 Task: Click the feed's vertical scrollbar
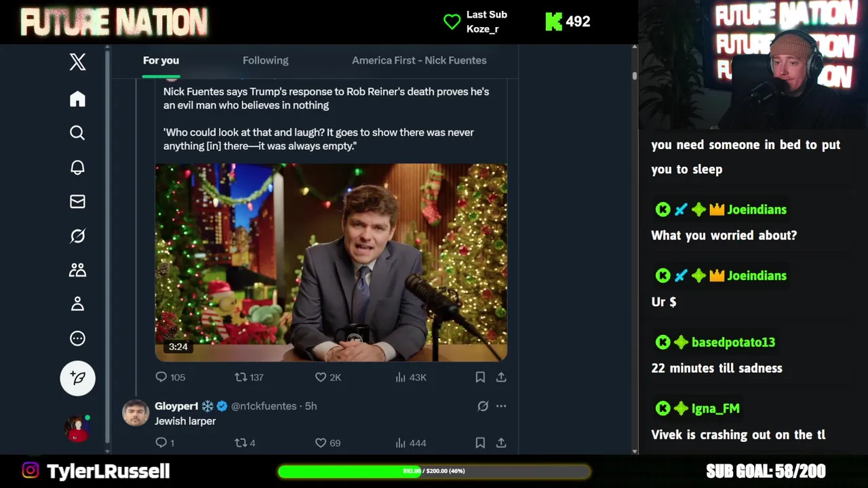click(x=635, y=203)
